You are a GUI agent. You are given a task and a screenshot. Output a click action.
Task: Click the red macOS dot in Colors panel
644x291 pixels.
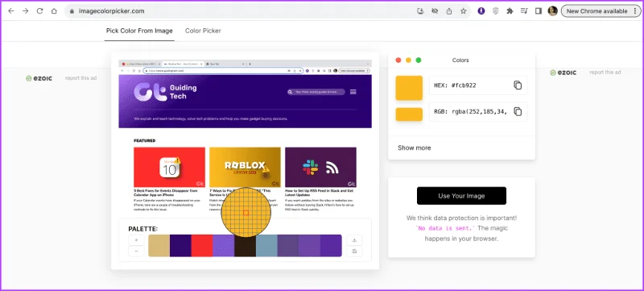point(398,60)
